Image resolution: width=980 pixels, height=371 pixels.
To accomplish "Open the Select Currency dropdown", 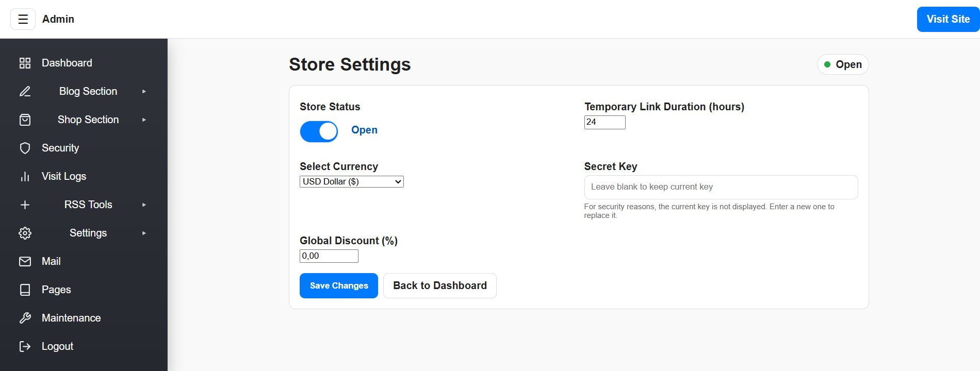I will coord(351,181).
